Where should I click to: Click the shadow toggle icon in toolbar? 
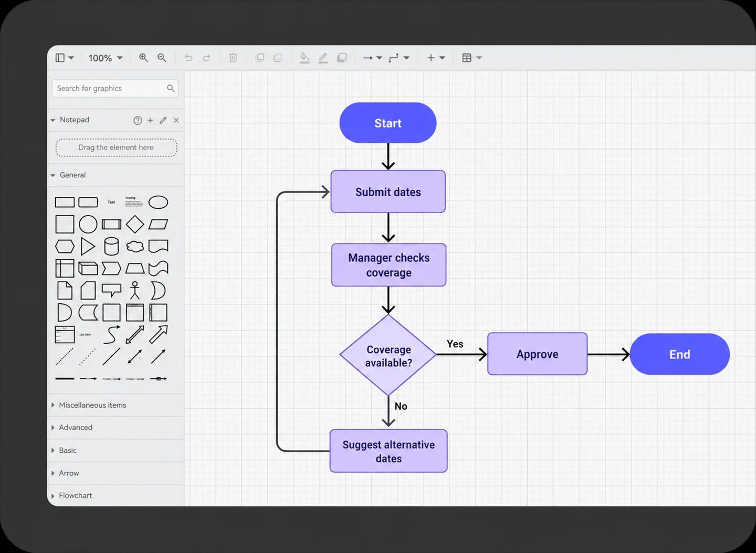342,58
